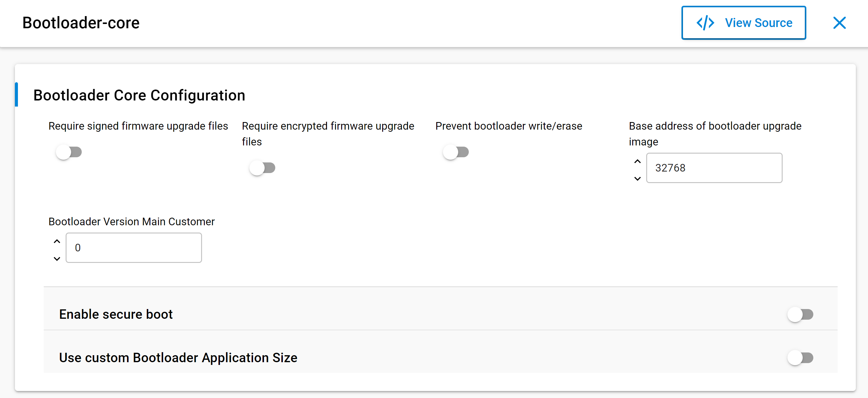Toggle Require signed firmware upgrade files
The height and width of the screenshot is (398, 868).
[x=69, y=152]
